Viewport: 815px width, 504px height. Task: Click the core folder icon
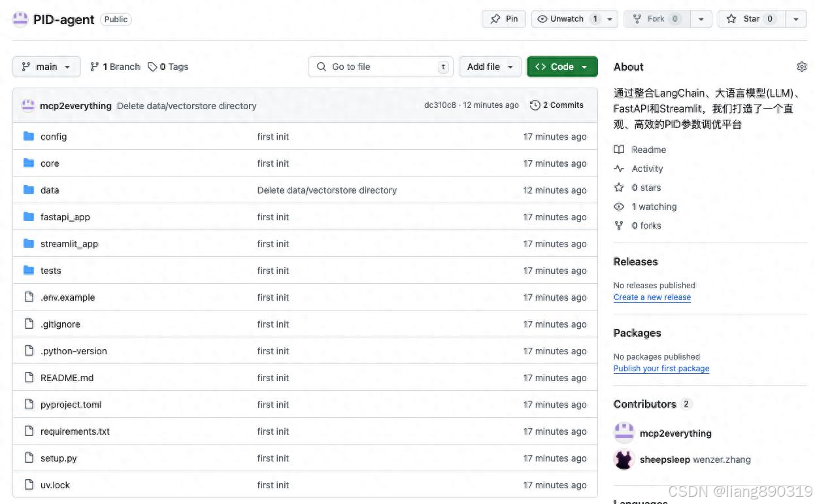point(29,163)
